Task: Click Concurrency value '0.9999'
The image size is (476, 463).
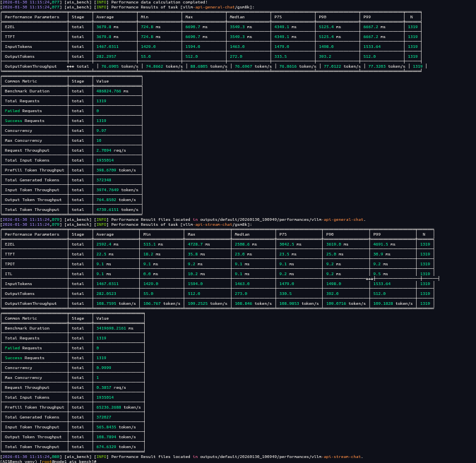Action: coord(104,368)
